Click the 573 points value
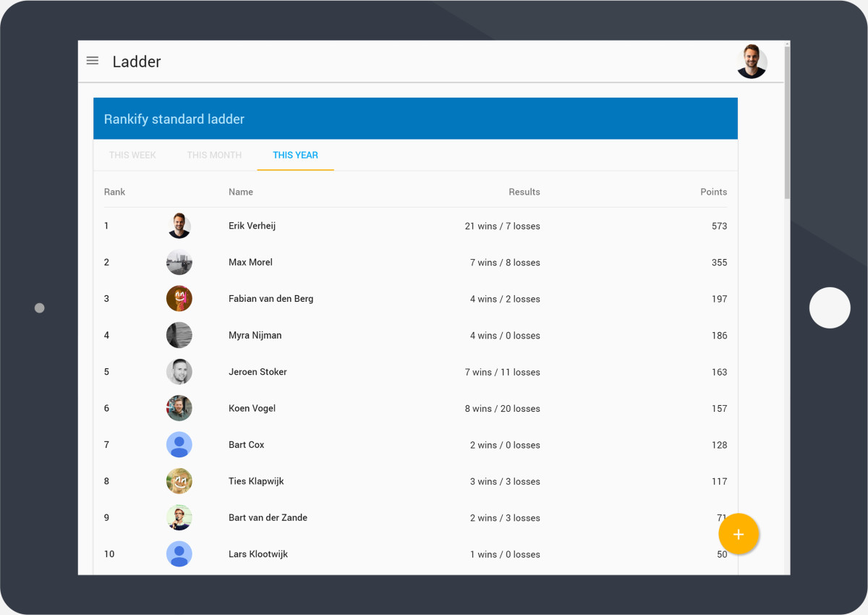 719,226
